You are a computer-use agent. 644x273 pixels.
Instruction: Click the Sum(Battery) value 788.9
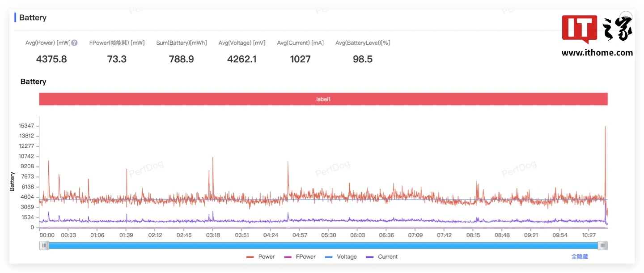tap(181, 59)
